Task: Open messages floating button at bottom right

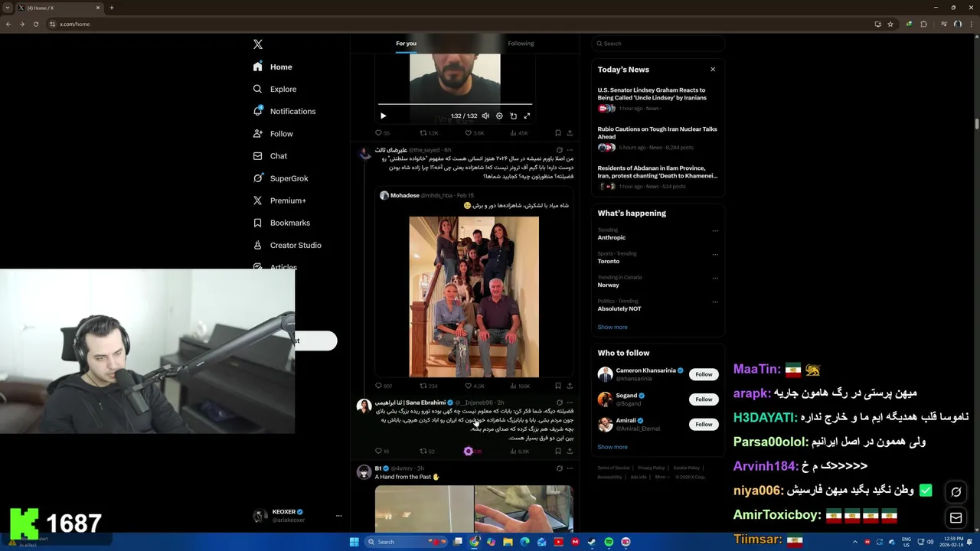Action: pyautogui.click(x=955, y=518)
